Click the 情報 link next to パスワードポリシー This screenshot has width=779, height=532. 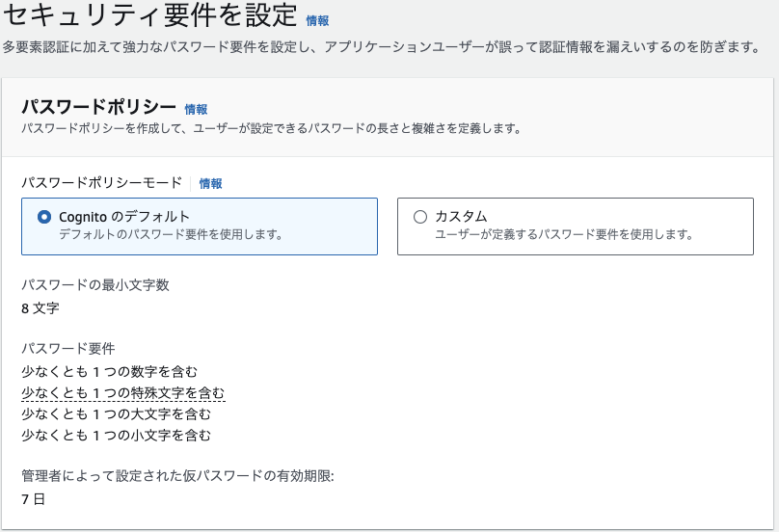pos(196,109)
